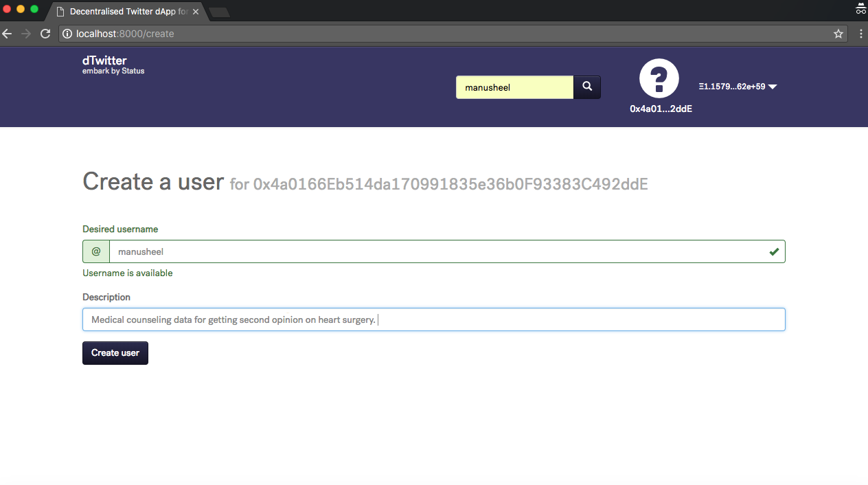Click Username is available status text

point(127,273)
